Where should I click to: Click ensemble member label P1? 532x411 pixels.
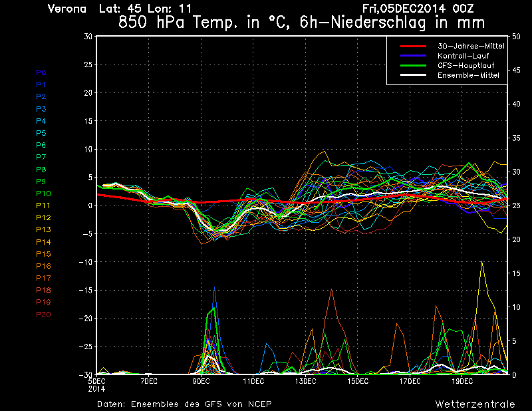pos(41,84)
